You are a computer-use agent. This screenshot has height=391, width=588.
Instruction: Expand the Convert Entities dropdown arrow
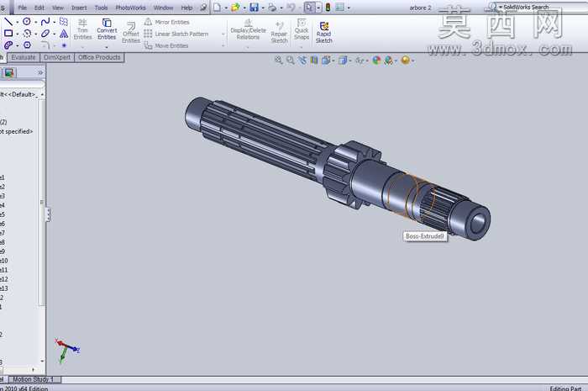click(x=107, y=47)
